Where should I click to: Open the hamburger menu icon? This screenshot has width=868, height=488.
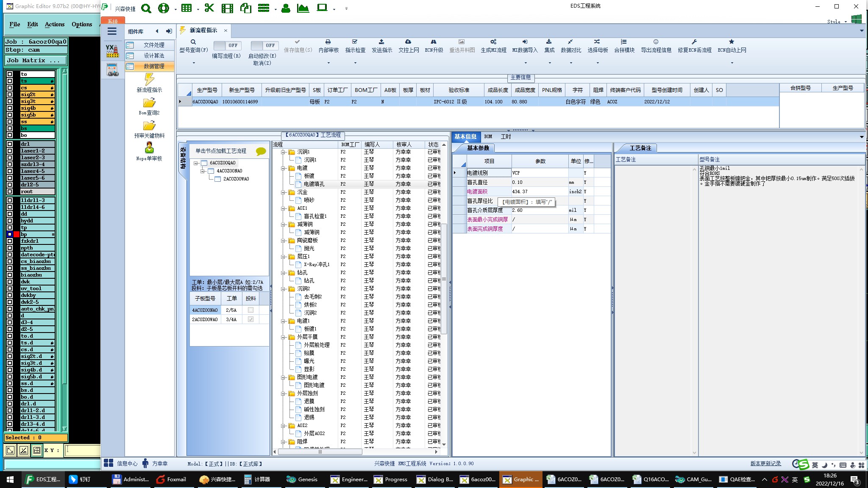112,31
